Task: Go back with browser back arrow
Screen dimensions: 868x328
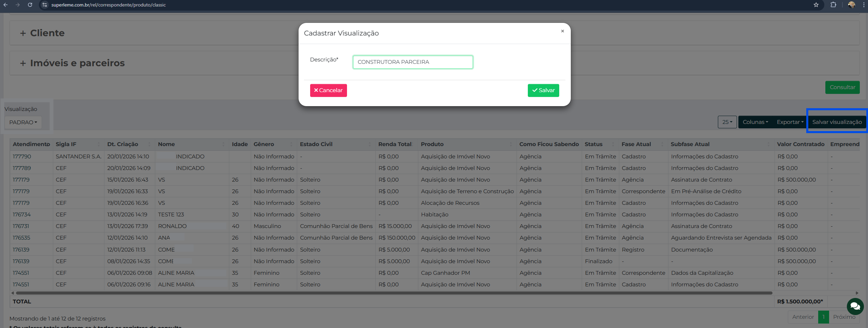Action: [x=6, y=5]
